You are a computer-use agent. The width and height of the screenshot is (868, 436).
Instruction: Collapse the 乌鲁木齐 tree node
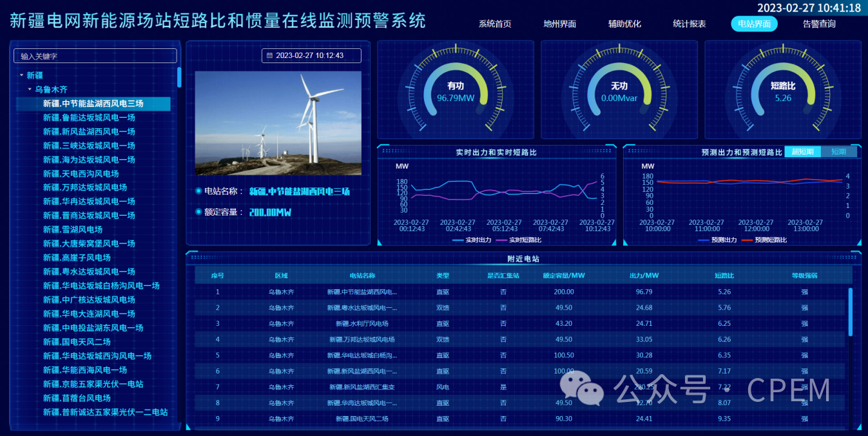pos(30,90)
